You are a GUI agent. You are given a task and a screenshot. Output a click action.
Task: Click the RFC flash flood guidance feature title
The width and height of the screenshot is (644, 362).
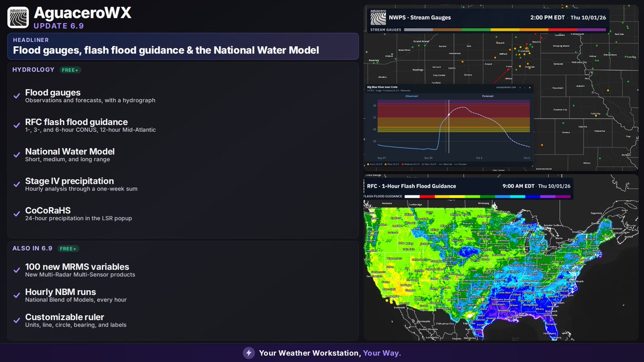click(76, 122)
